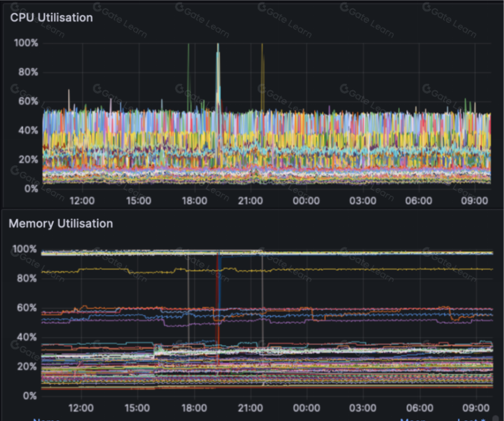Viewport: 504px width, 421px height.
Task: Click 15:00 on the Memory Utilisation time axis
Action: click(x=137, y=408)
